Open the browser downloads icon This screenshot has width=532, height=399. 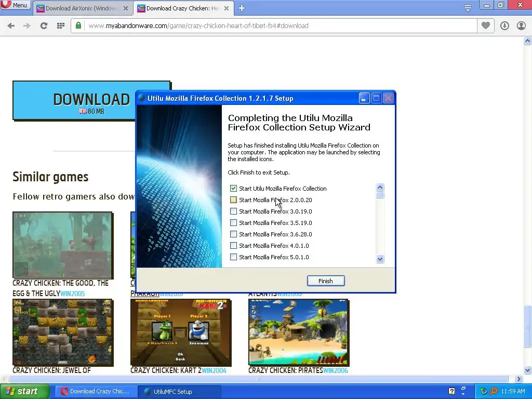coord(504,26)
